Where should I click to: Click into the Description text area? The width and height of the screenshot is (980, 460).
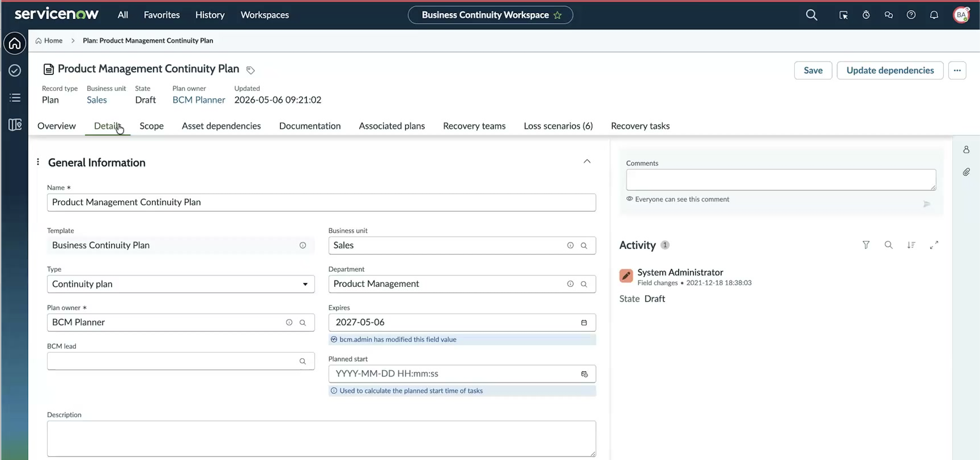click(x=321, y=438)
